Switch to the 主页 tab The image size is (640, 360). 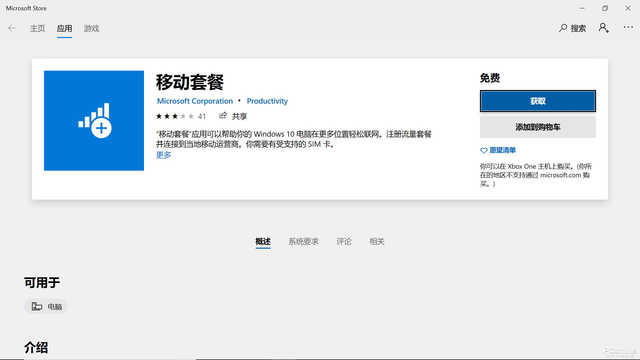click(37, 28)
